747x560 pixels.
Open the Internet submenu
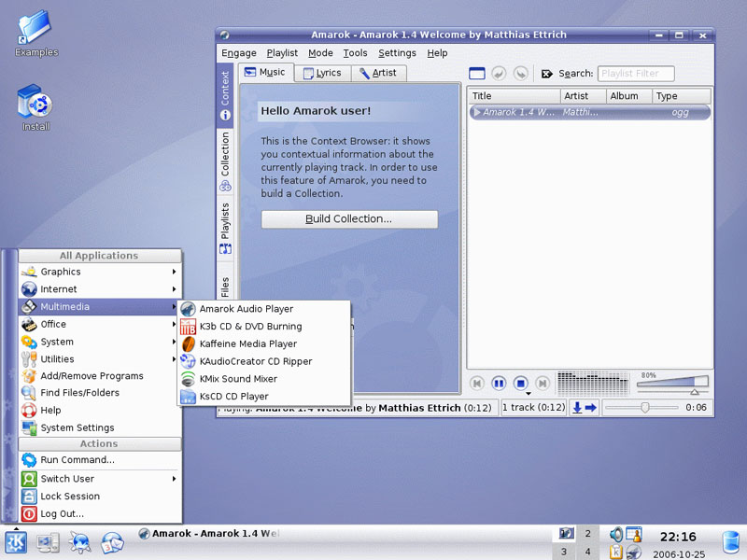point(100,289)
